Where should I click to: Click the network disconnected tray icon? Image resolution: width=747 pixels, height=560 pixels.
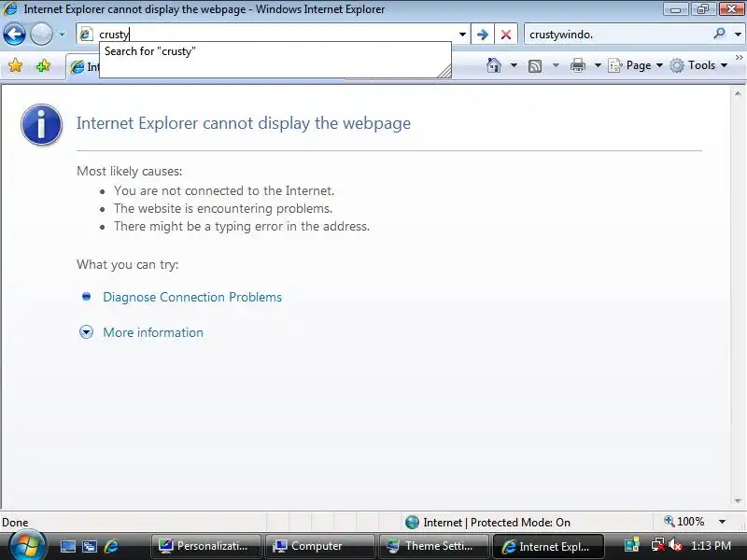coord(658,545)
